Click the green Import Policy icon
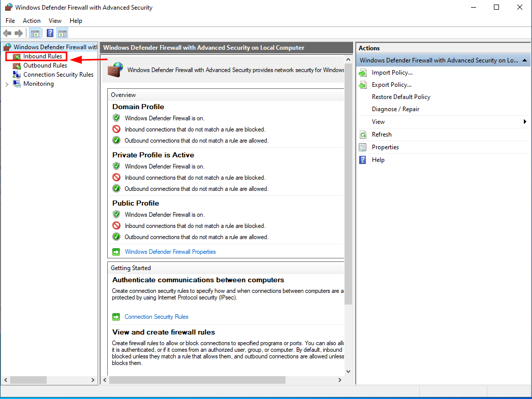 coord(363,73)
